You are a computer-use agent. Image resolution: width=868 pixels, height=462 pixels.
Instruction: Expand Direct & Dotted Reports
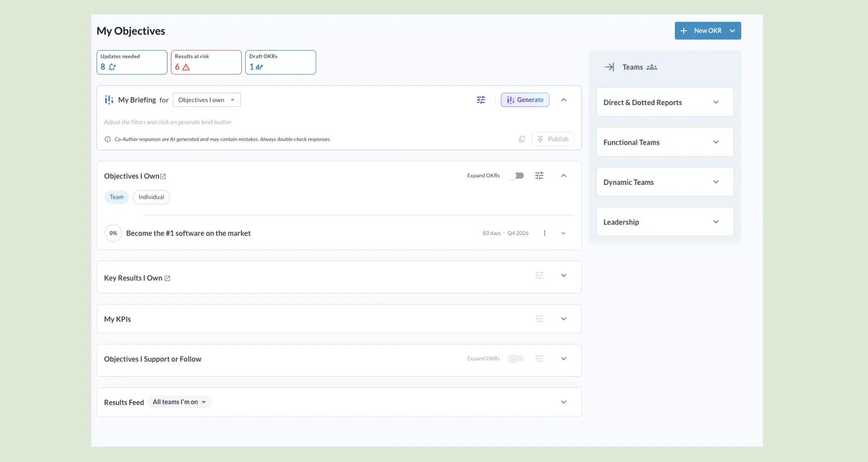pos(716,103)
